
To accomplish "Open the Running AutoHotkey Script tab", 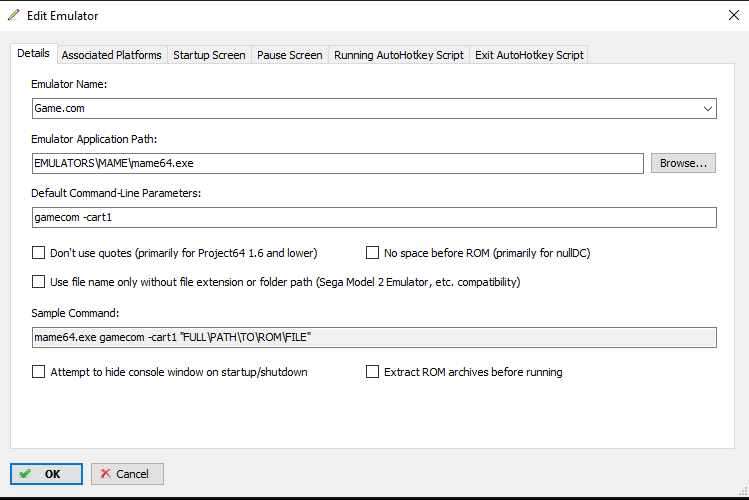I will 399,55.
